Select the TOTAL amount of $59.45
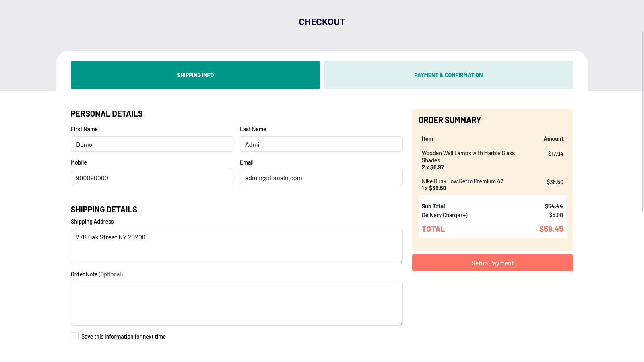This screenshot has height=362, width=644. coord(551,229)
